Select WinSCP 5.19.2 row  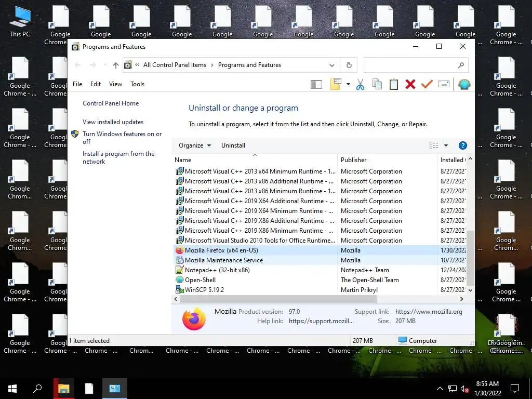click(320, 290)
